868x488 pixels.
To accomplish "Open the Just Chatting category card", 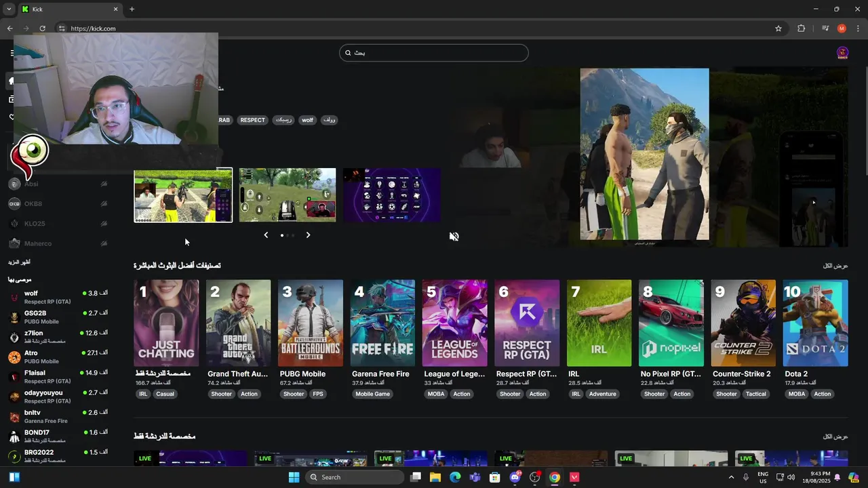I will click(x=166, y=323).
